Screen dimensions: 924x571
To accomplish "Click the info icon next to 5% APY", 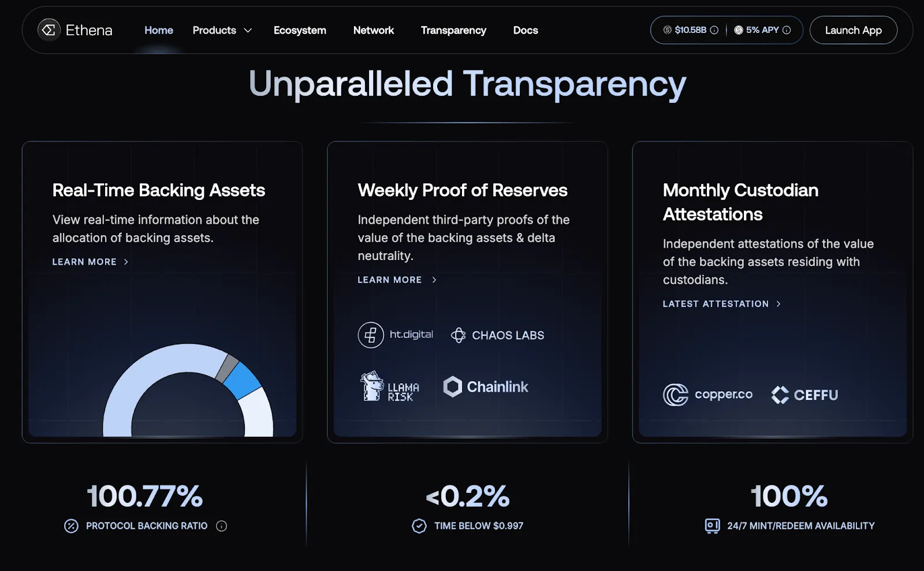I will [787, 30].
